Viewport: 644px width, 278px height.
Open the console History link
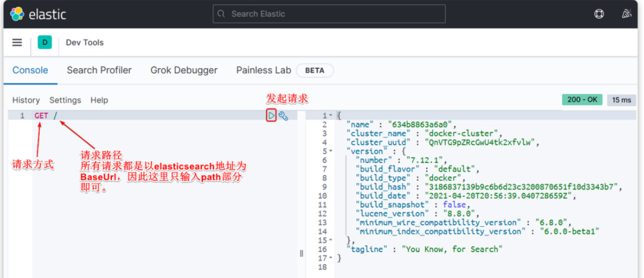[26, 100]
